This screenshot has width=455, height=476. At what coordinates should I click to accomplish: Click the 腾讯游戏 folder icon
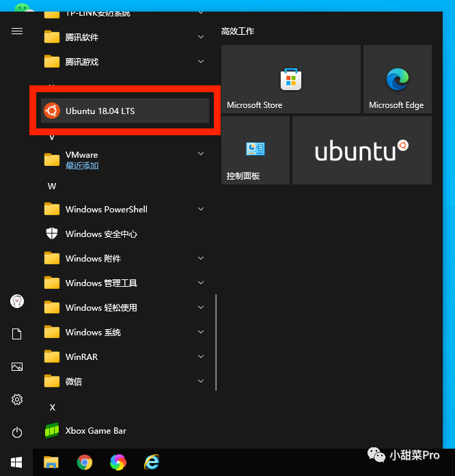(x=52, y=61)
